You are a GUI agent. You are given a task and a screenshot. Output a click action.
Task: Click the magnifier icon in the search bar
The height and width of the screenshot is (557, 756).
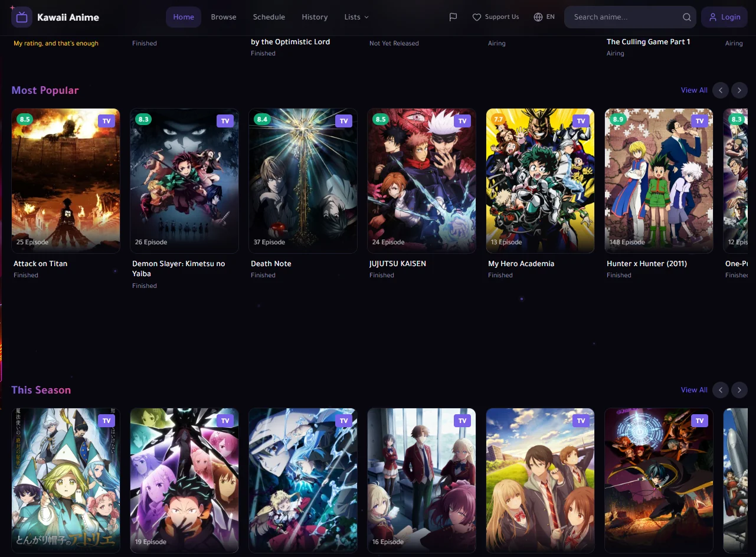(686, 17)
